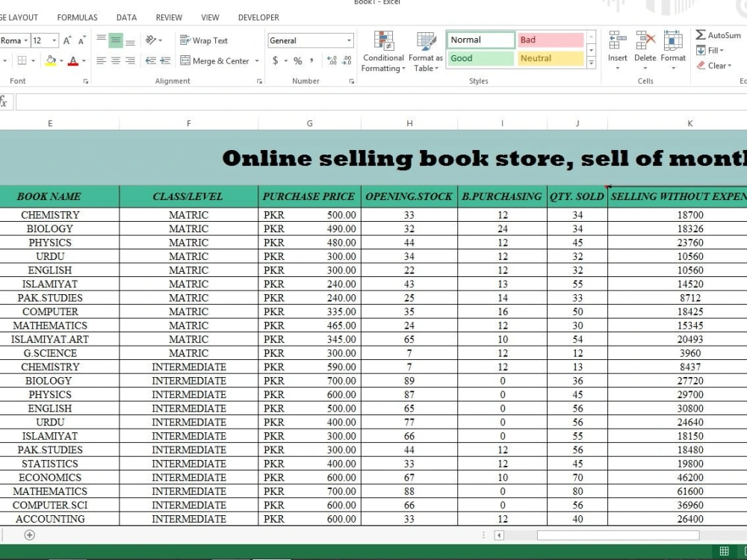This screenshot has width=747, height=560.
Task: Expand the accounting format dropdown arrow
Action: 286,61
